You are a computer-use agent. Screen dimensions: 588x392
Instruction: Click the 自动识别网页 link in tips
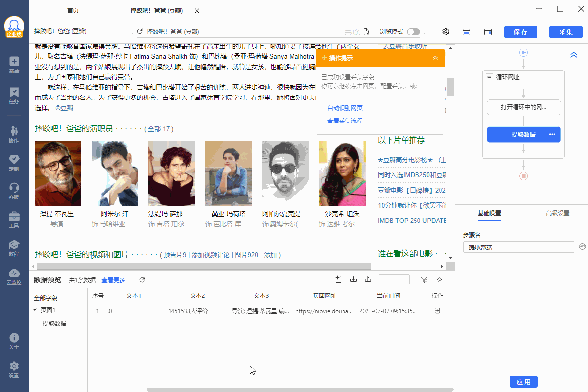345,108
